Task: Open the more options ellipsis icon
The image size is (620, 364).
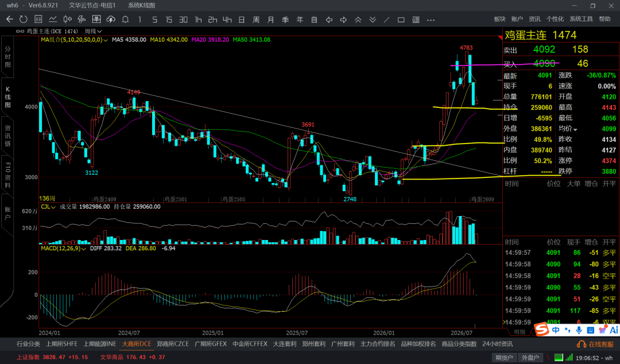Action: (431, 20)
